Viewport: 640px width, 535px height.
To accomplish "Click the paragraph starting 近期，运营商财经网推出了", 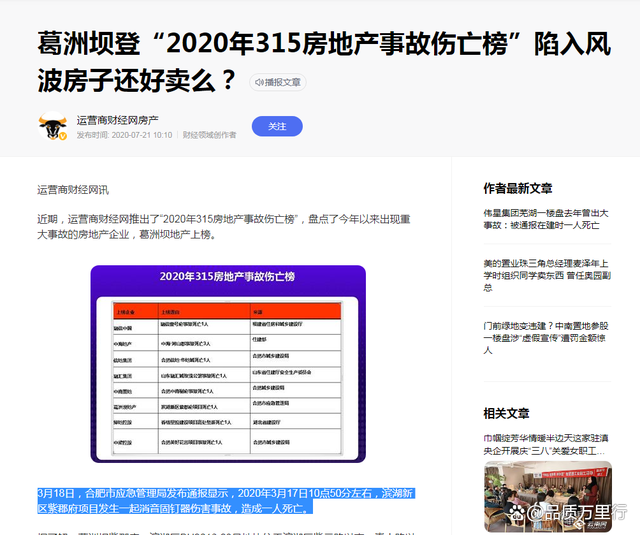I will click(x=224, y=227).
